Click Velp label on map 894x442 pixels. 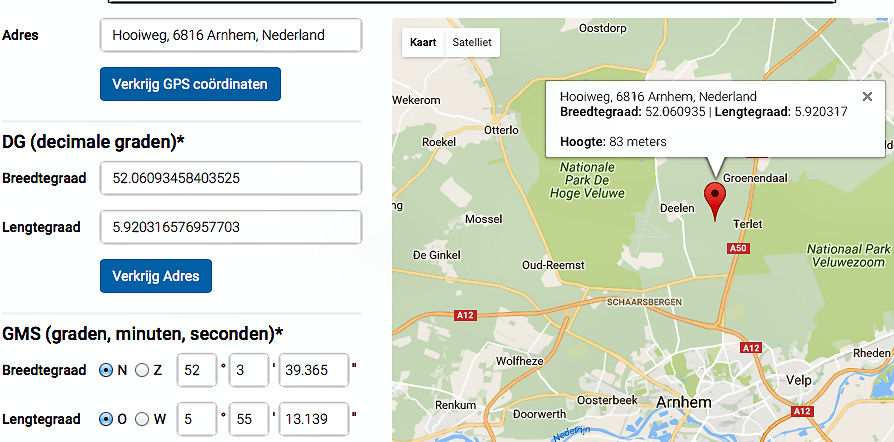[x=799, y=380]
